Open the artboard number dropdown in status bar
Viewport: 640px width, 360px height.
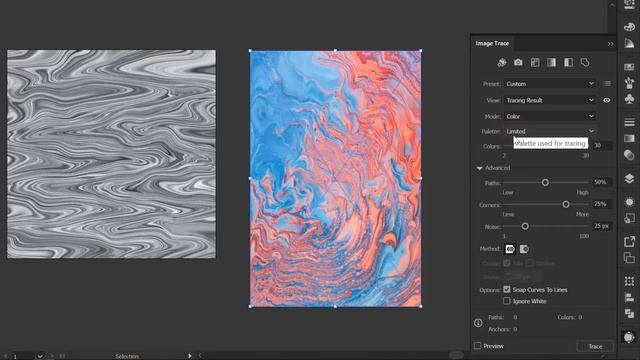tap(40, 356)
